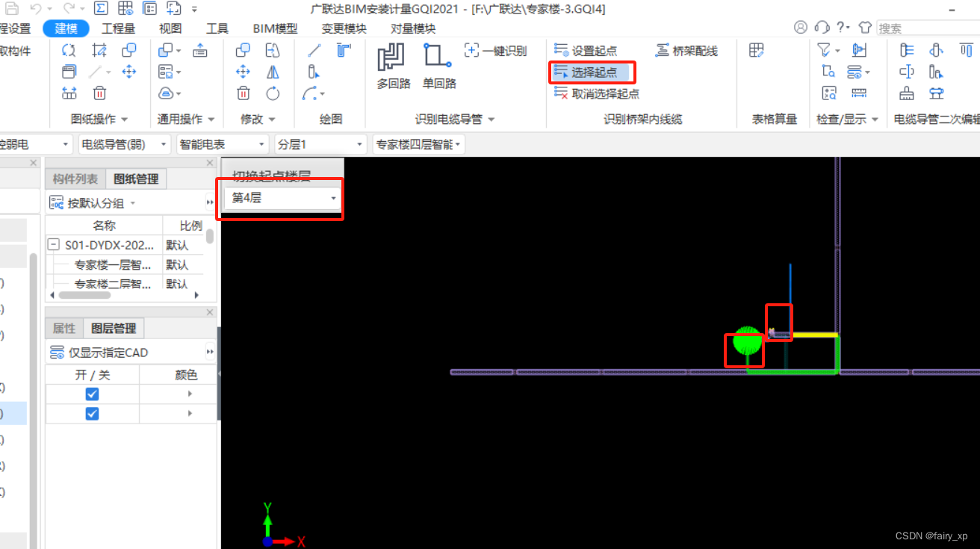Switch to the 属性 tab
This screenshot has height=549, width=980.
(x=64, y=328)
